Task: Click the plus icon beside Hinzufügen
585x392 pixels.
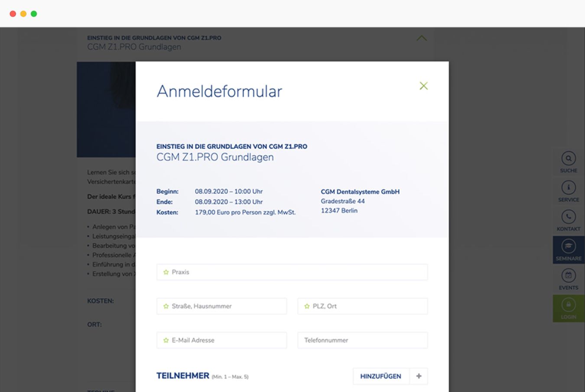Action: click(x=419, y=376)
